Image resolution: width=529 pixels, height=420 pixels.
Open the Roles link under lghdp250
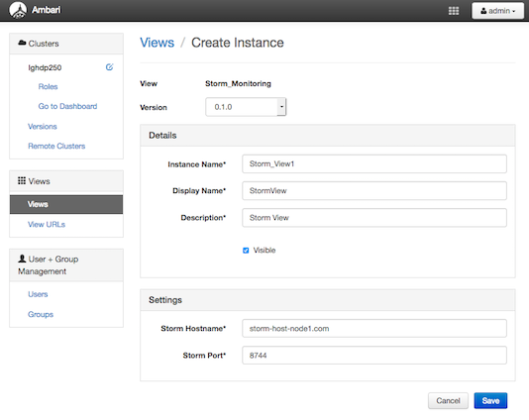coord(48,87)
